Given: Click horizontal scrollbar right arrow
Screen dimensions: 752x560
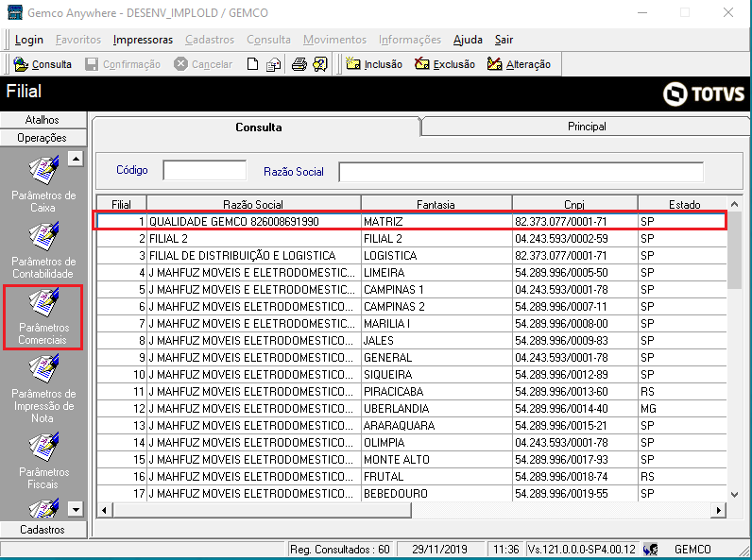Looking at the screenshot, I should (x=718, y=510).
